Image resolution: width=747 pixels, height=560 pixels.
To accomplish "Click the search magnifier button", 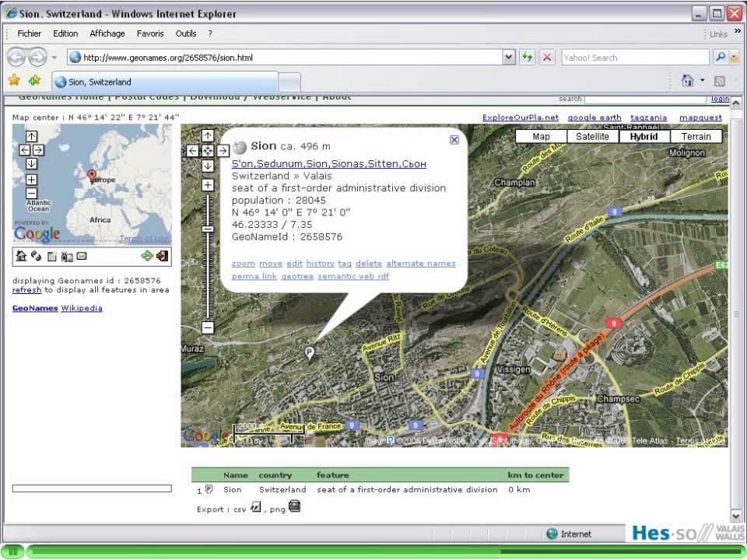I will (721, 57).
